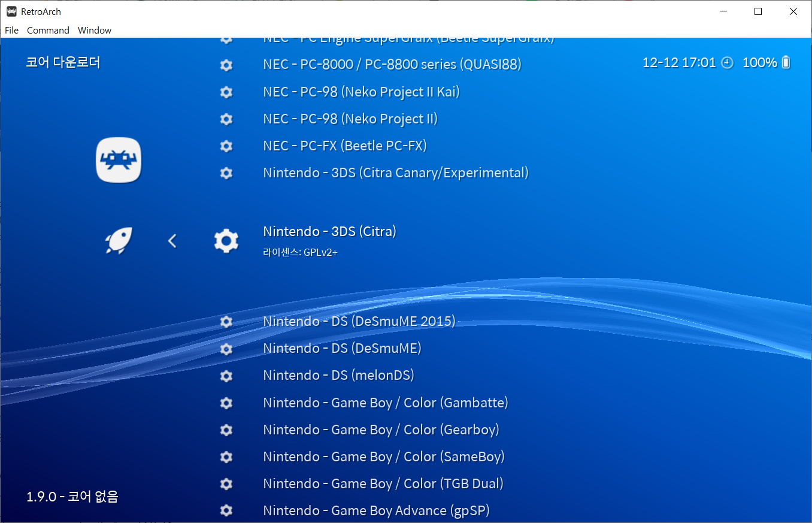Click gear icon next to PC-8000 / PC-8800 QUASI88
This screenshot has width=812, height=523.
226,65
